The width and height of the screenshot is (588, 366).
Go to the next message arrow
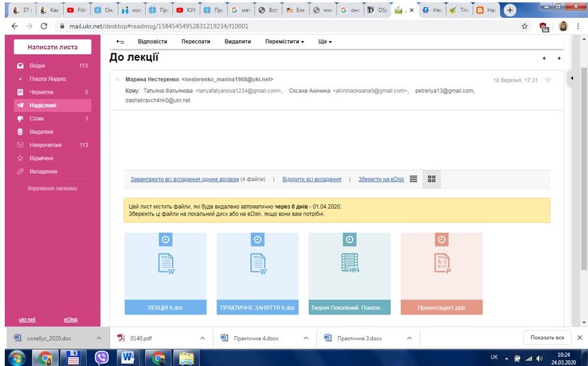click(x=559, y=59)
